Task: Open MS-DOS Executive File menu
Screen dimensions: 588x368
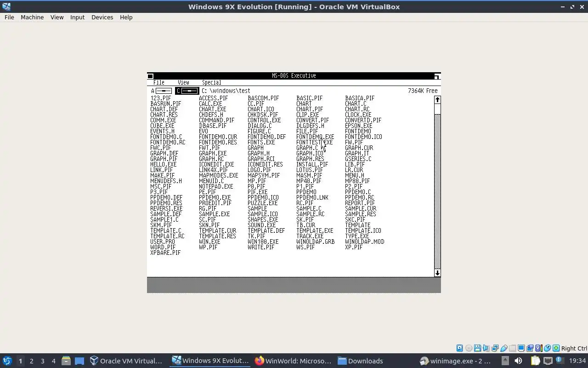Action: (158, 83)
